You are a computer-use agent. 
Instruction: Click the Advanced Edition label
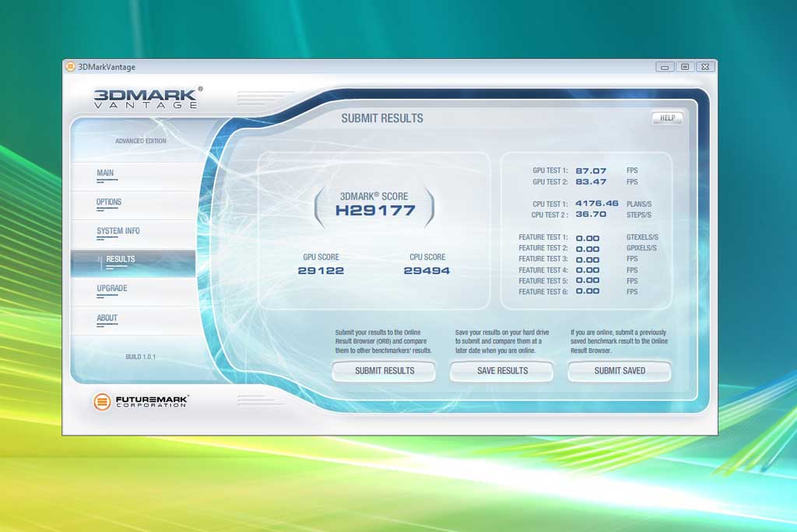[141, 141]
